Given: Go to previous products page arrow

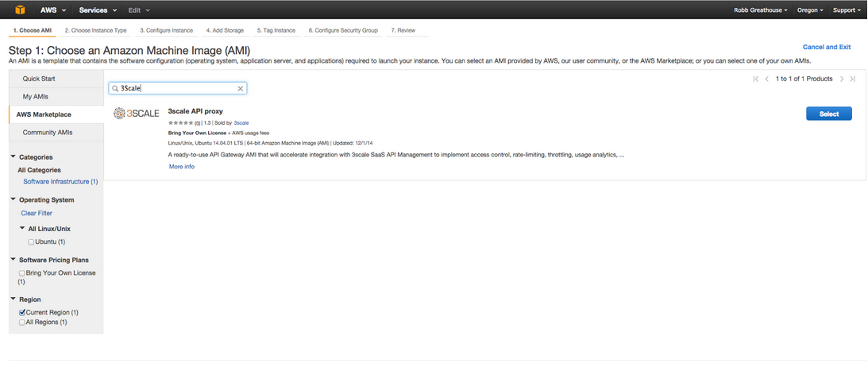Looking at the screenshot, I should (766, 79).
